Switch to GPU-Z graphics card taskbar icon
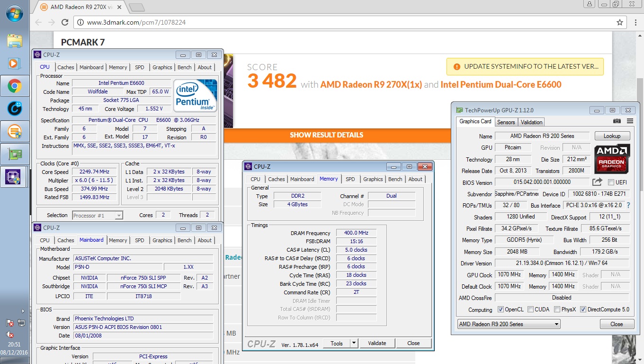This screenshot has height=364, width=644. (x=14, y=154)
